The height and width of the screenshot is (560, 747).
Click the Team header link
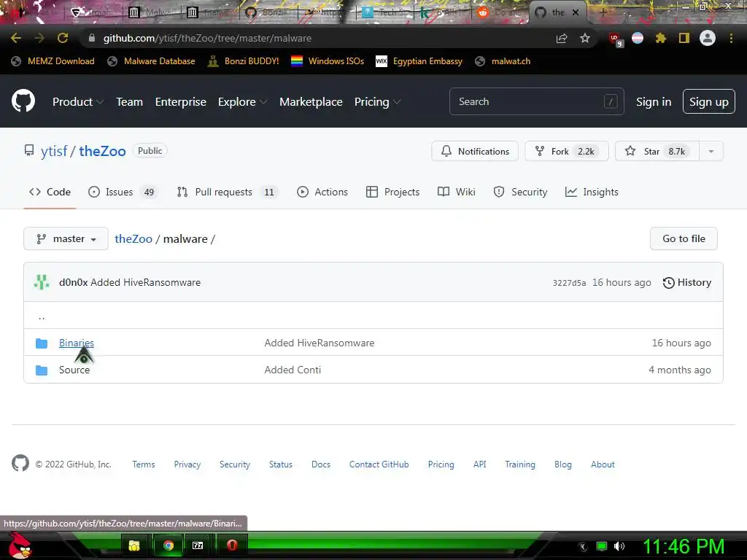pos(130,102)
